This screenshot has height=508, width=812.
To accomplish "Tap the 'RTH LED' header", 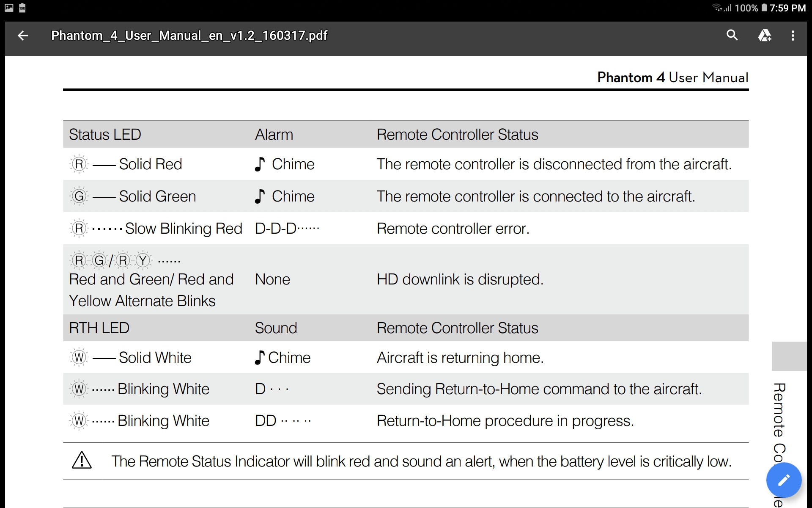I will point(99,328).
